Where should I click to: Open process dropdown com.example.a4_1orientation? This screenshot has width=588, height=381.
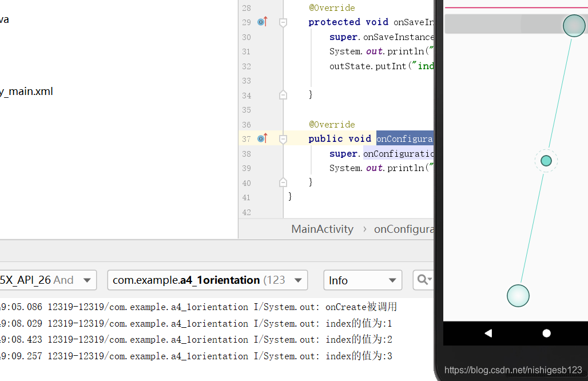(208, 280)
